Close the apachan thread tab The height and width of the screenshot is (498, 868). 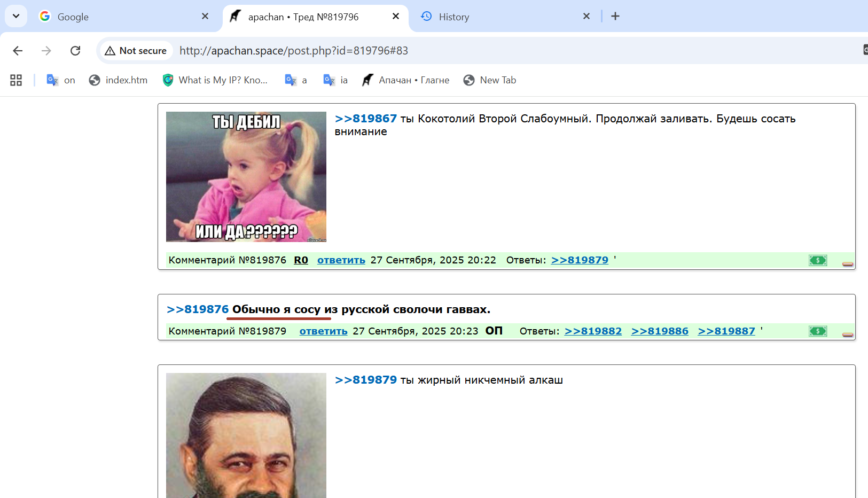396,16
